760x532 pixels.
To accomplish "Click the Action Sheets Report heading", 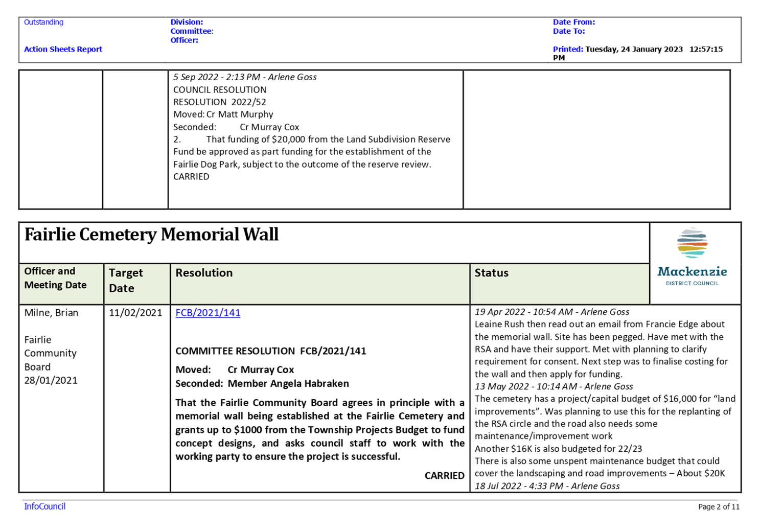I will [x=63, y=49].
